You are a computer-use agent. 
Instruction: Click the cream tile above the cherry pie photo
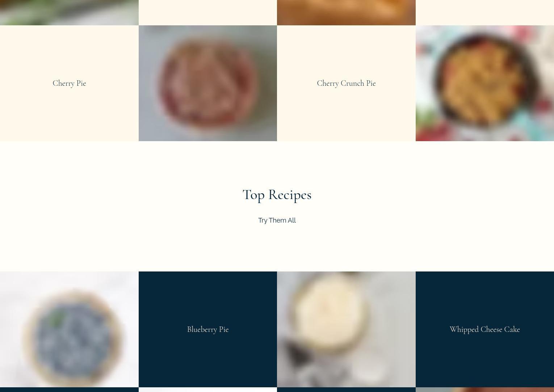click(208, 13)
